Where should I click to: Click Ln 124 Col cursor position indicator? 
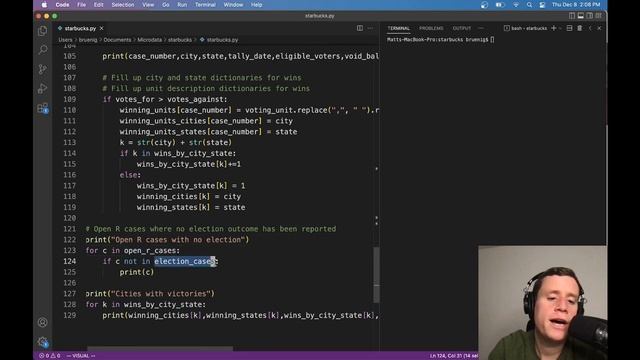(453, 356)
